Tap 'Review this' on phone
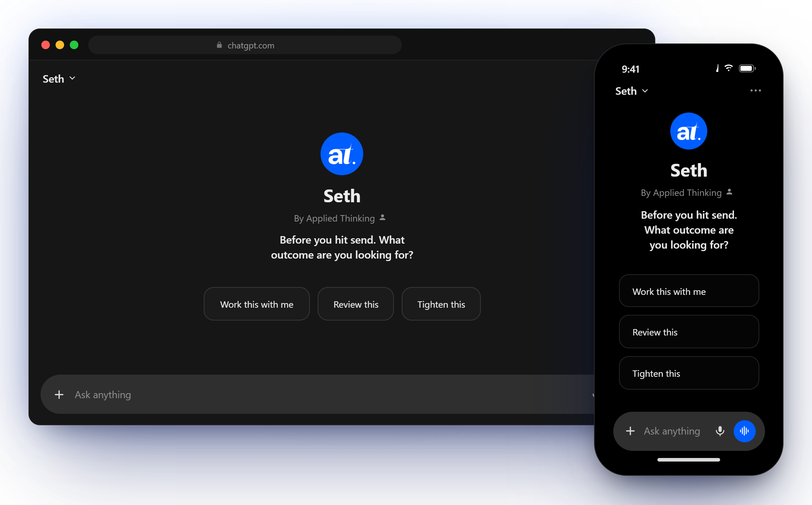812x505 pixels. [x=689, y=332]
